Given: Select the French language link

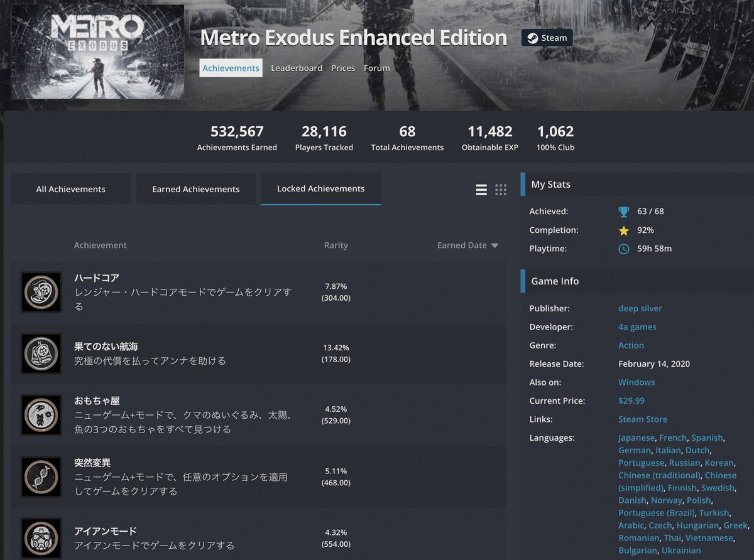Looking at the screenshot, I should [x=673, y=438].
